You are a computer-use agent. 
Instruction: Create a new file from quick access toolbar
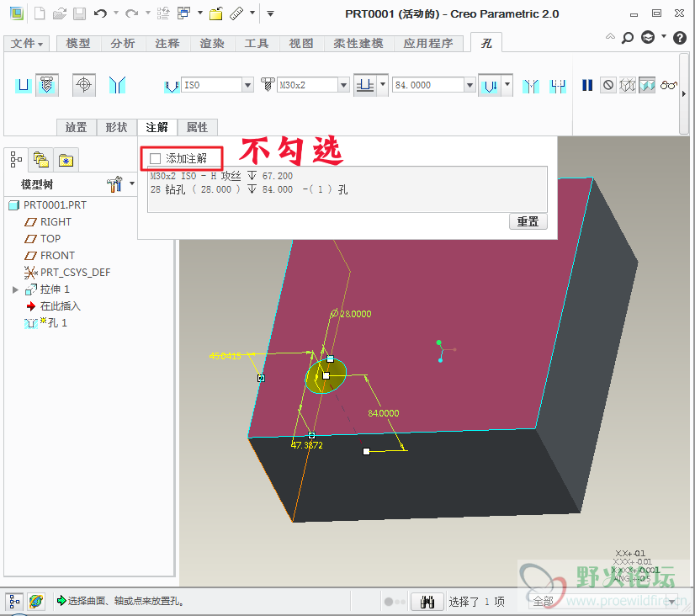pos(40,13)
